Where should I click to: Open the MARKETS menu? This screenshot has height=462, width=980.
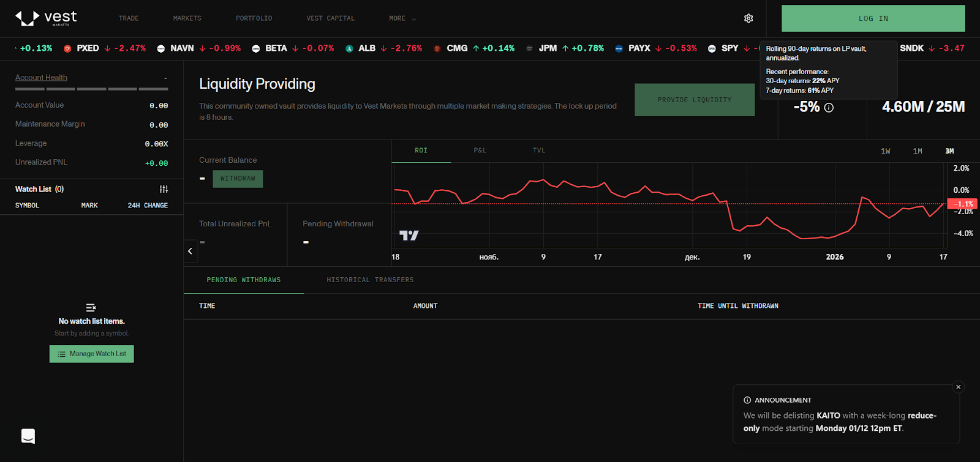click(x=187, y=18)
